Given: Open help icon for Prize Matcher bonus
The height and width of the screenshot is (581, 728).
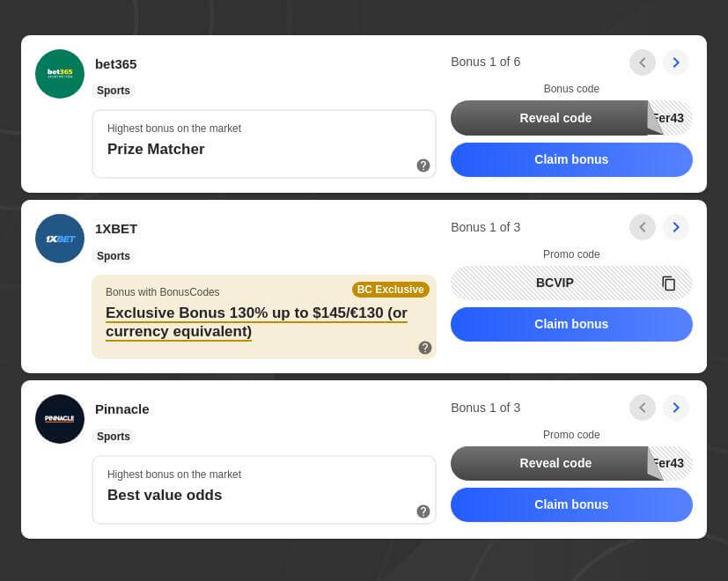Looking at the screenshot, I should 423,165.
